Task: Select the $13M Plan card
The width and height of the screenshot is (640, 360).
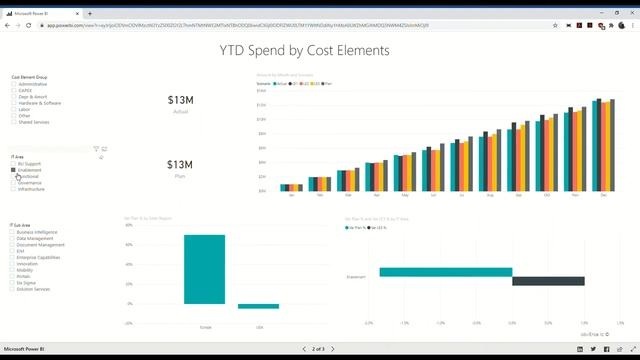Action: pos(180,169)
